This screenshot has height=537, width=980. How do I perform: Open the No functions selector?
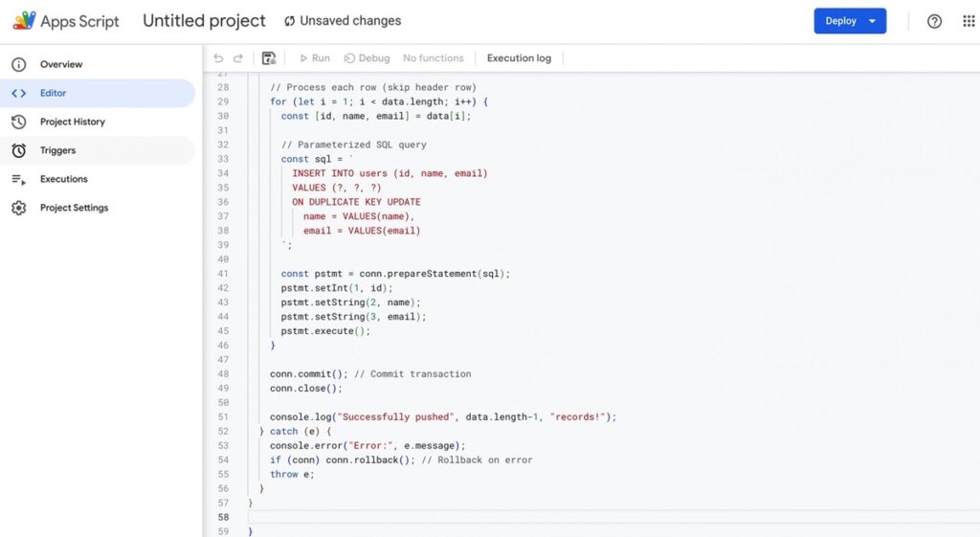tap(434, 58)
